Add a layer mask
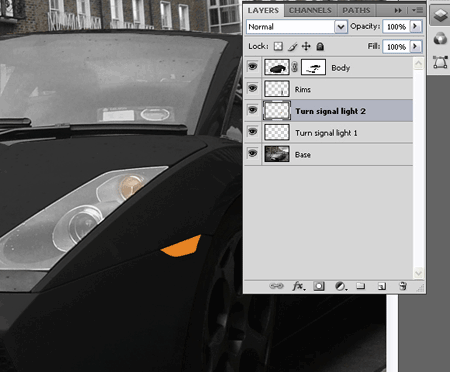Screen dimensions: 450x372 pos(319,286)
